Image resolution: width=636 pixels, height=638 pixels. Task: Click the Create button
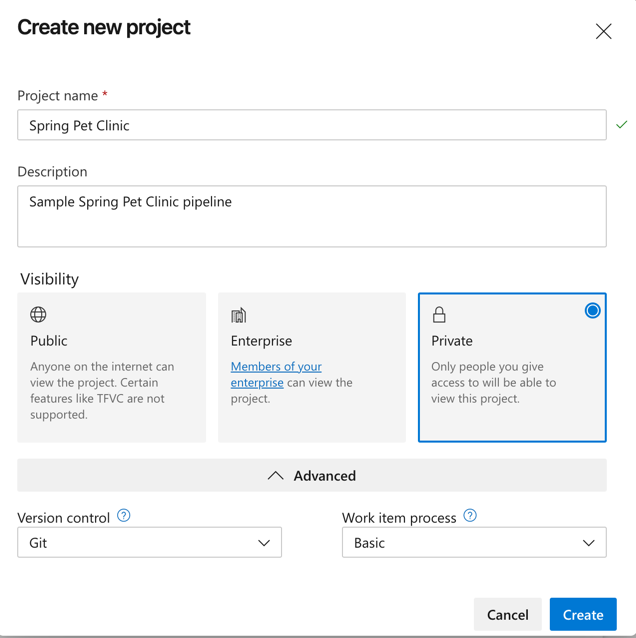click(x=583, y=615)
